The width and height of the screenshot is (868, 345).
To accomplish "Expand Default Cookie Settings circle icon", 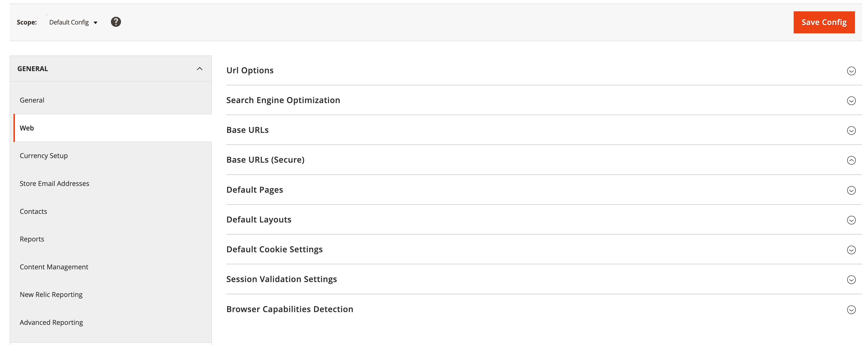I will 851,250.
